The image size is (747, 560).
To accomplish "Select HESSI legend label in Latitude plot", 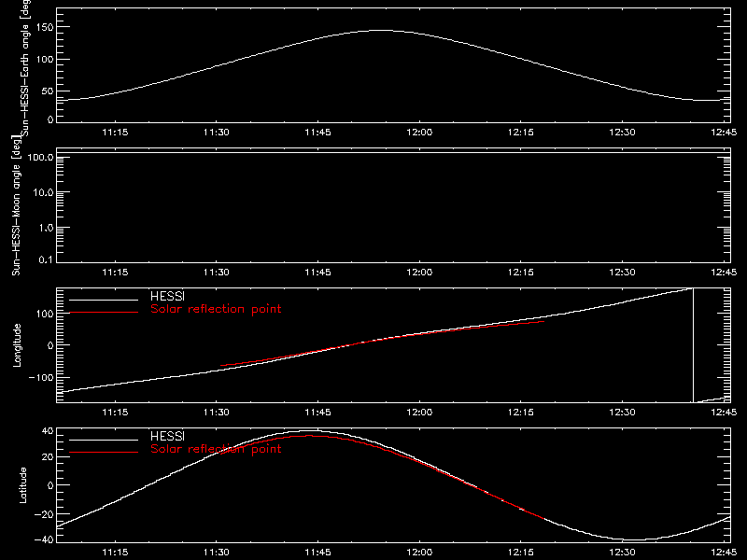I will point(167,436).
